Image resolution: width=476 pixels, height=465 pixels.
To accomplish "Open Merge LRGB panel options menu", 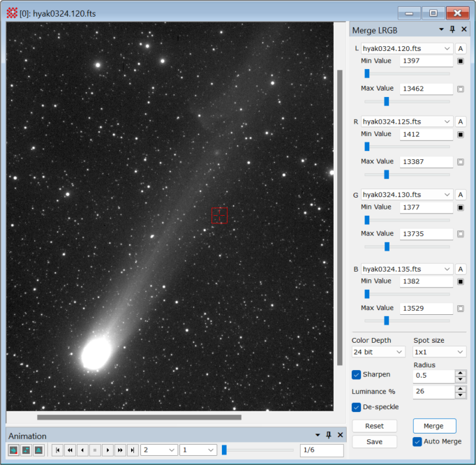I will pos(441,30).
